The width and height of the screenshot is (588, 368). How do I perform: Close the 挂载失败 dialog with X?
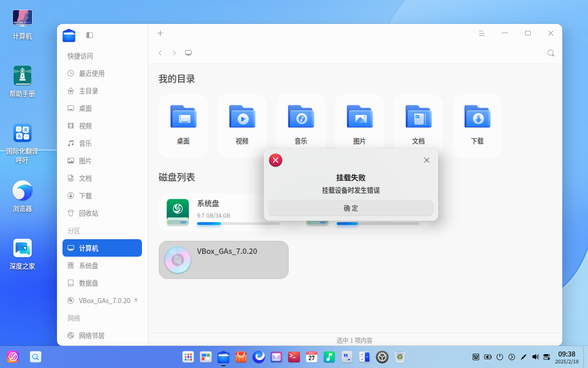pos(427,160)
